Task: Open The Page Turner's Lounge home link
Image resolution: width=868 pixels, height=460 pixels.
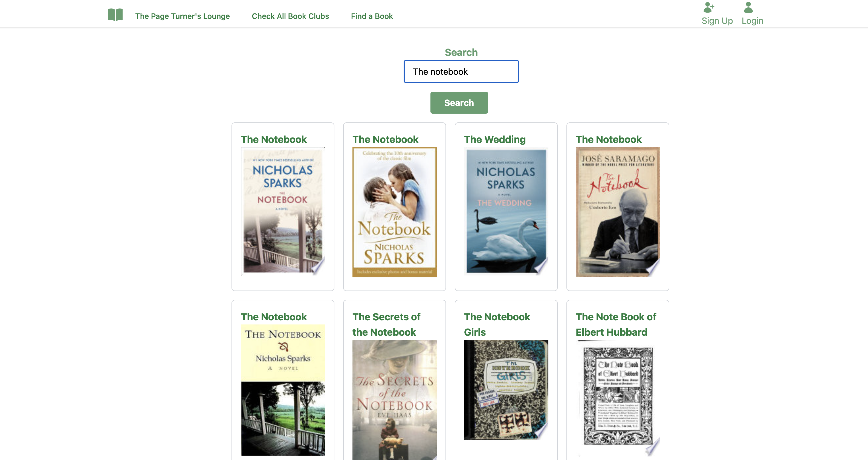Action: (182, 16)
